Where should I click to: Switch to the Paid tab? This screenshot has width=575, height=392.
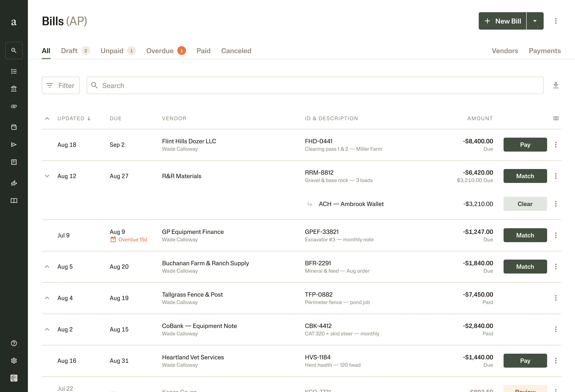pyautogui.click(x=203, y=51)
